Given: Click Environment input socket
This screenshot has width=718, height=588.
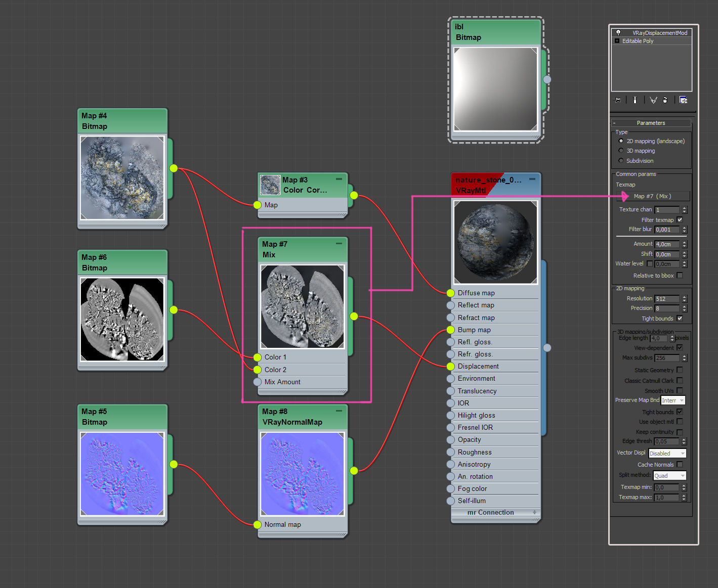Looking at the screenshot, I should click(451, 378).
